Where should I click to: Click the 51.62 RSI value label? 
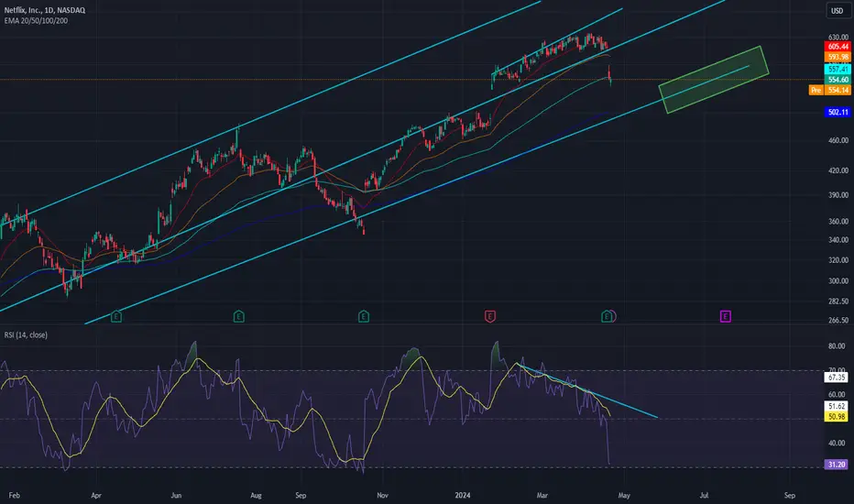(x=837, y=407)
